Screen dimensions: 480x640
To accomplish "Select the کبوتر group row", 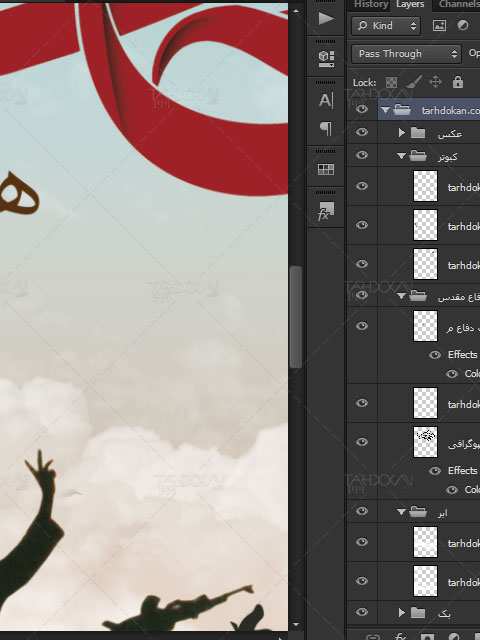I will point(429,156).
